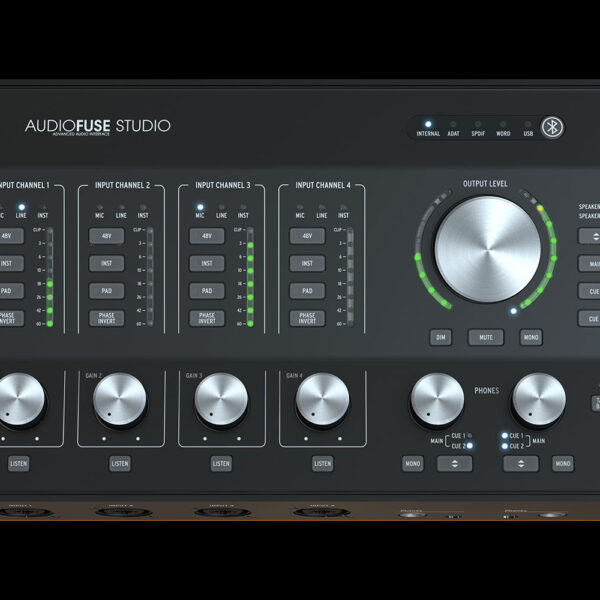This screenshot has height=600, width=600.
Task: Toggle 48V phantom power on Input Channel 2
Action: tap(107, 236)
